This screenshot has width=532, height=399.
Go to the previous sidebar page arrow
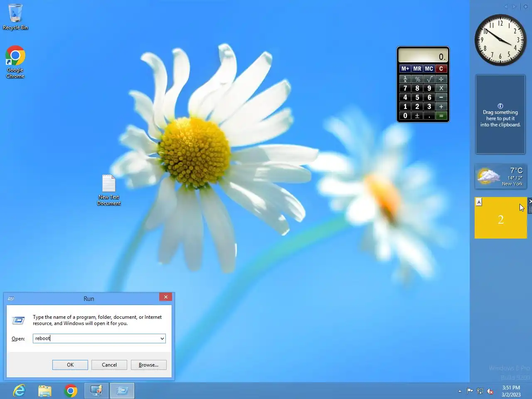tap(506, 6)
